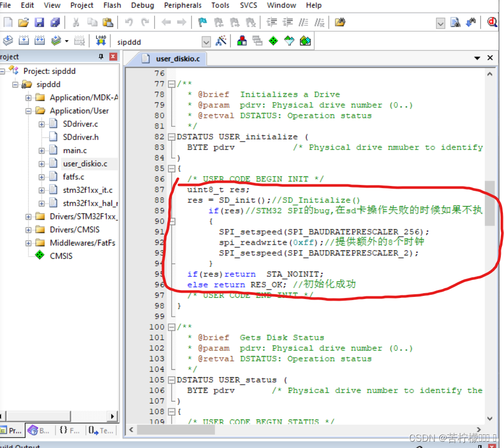The height and width of the screenshot is (448, 504).
Task: Click the New file icon
Action: [8, 22]
